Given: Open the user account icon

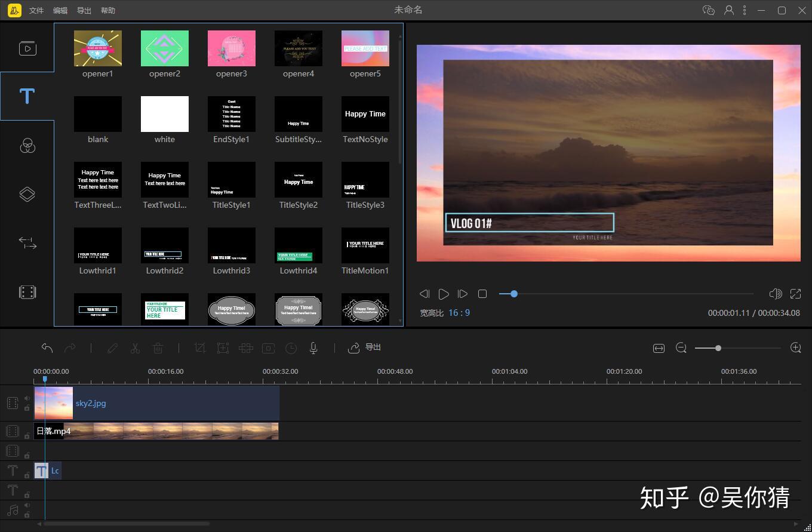Looking at the screenshot, I should tap(729, 10).
